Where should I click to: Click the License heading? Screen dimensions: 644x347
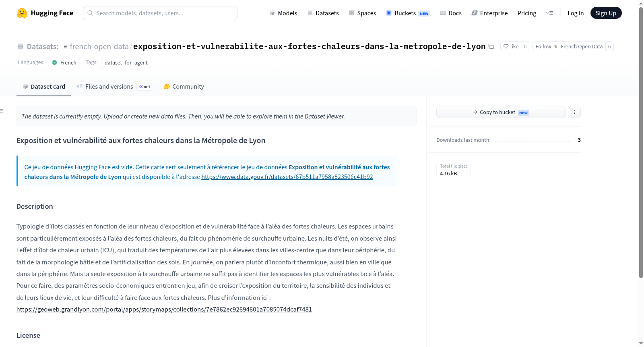tap(28, 335)
